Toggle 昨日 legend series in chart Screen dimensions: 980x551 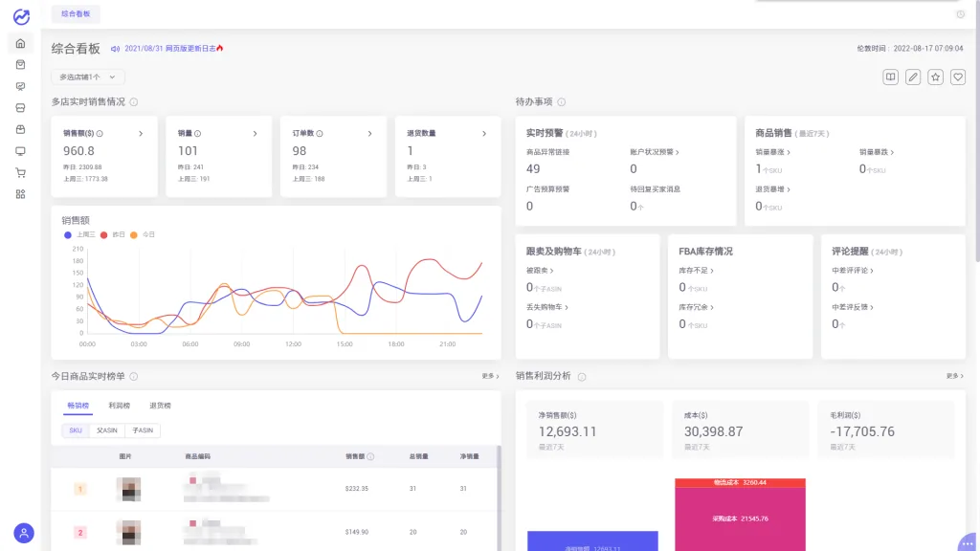pyautogui.click(x=113, y=235)
